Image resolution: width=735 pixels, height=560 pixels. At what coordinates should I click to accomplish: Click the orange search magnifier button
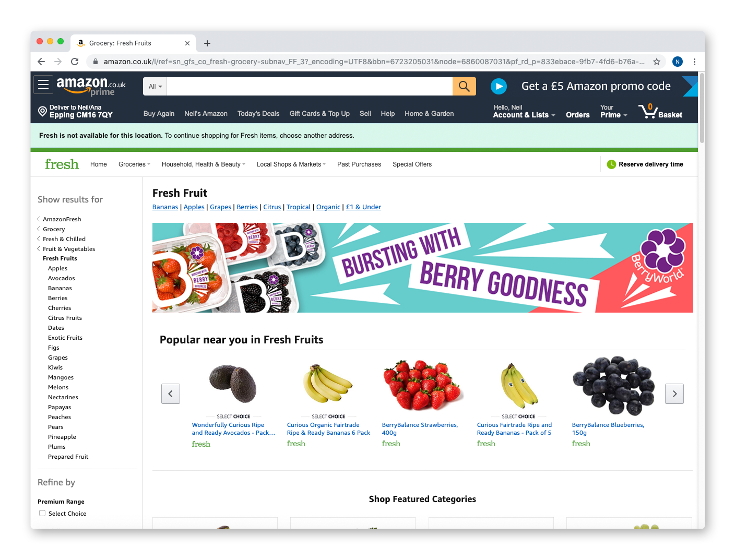pos(464,86)
